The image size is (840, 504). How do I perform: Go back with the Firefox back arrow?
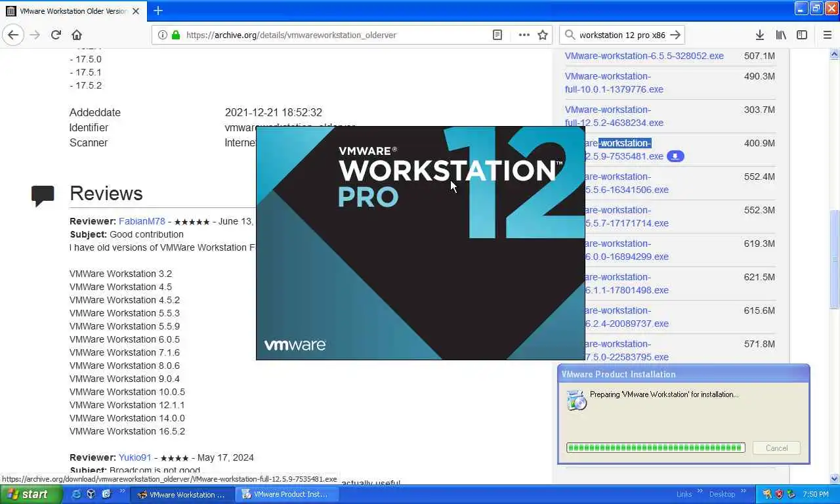point(13,35)
